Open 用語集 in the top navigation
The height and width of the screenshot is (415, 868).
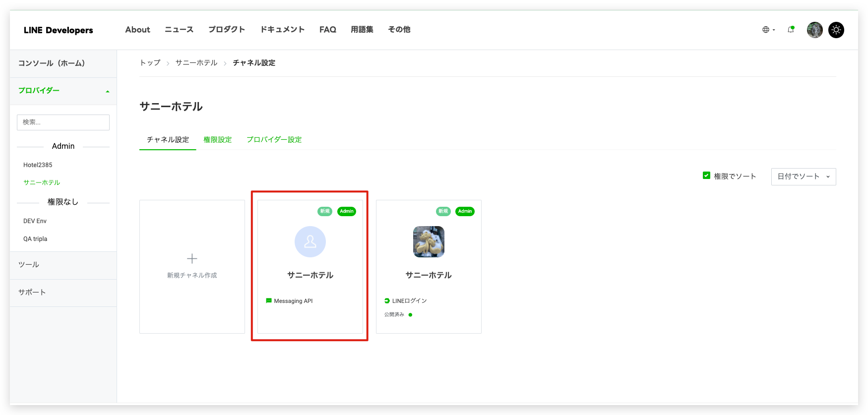coord(362,30)
